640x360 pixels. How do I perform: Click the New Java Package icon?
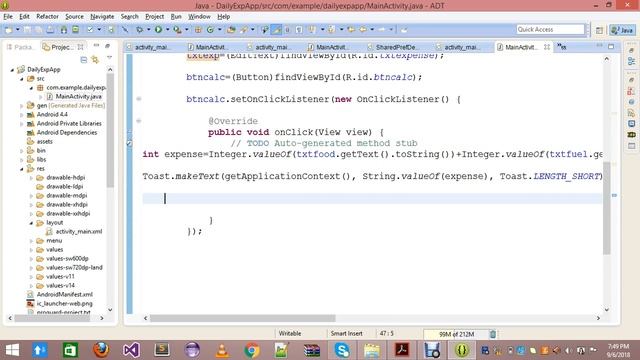[198, 29]
